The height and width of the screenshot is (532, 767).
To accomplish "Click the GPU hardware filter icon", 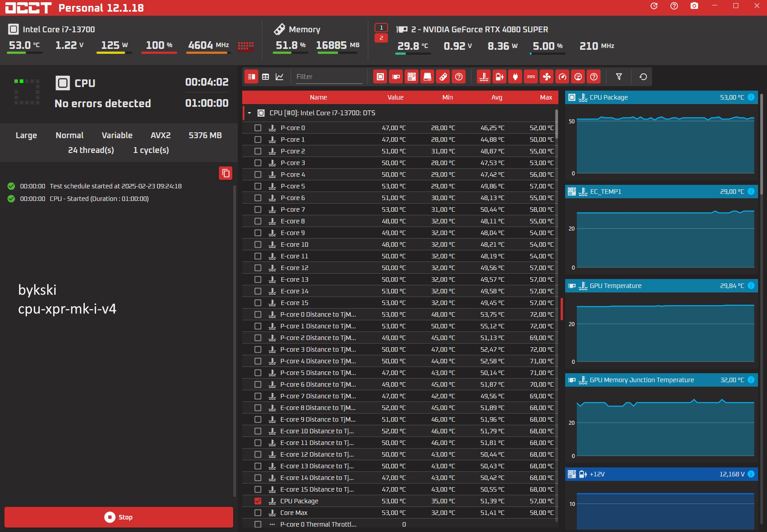I will [396, 77].
